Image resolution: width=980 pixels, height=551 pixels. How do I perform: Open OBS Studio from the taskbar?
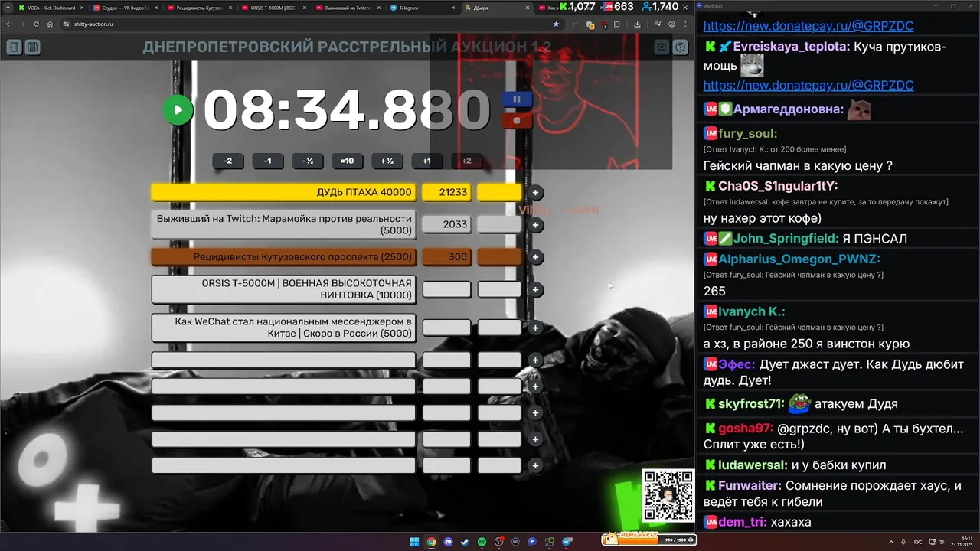pyautogui.click(x=498, y=542)
